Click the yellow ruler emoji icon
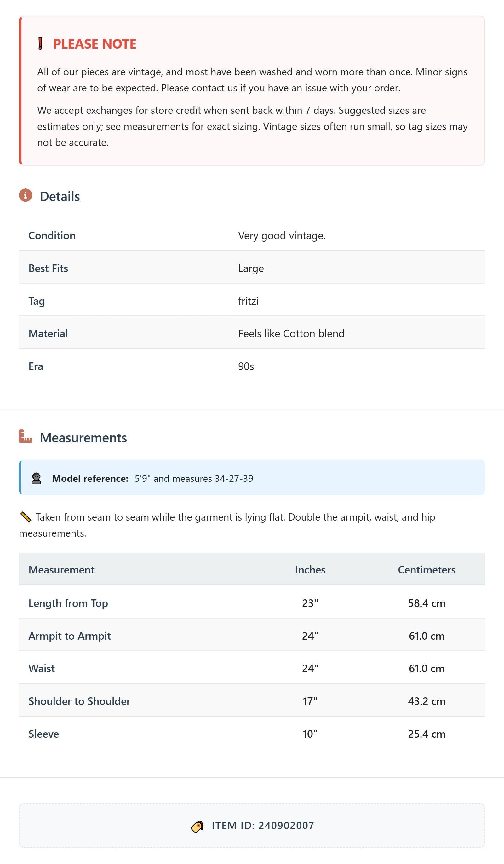This screenshot has width=504, height=864. [26, 517]
